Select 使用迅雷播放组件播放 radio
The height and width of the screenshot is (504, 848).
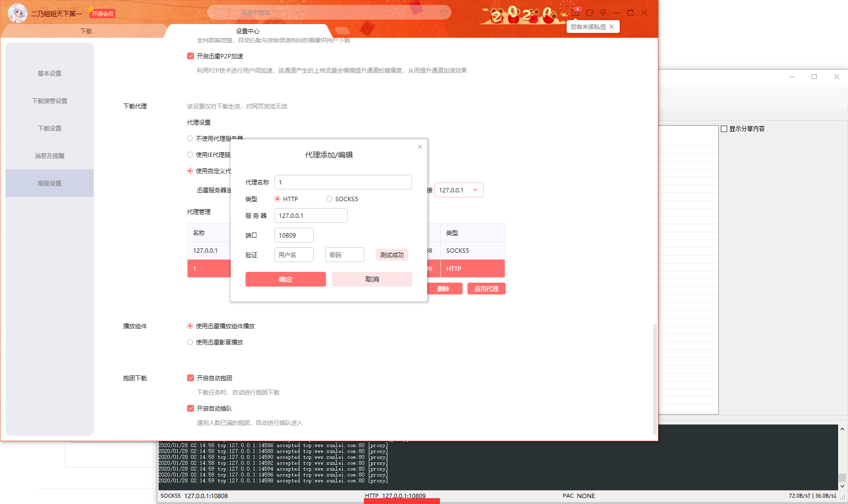(190, 326)
